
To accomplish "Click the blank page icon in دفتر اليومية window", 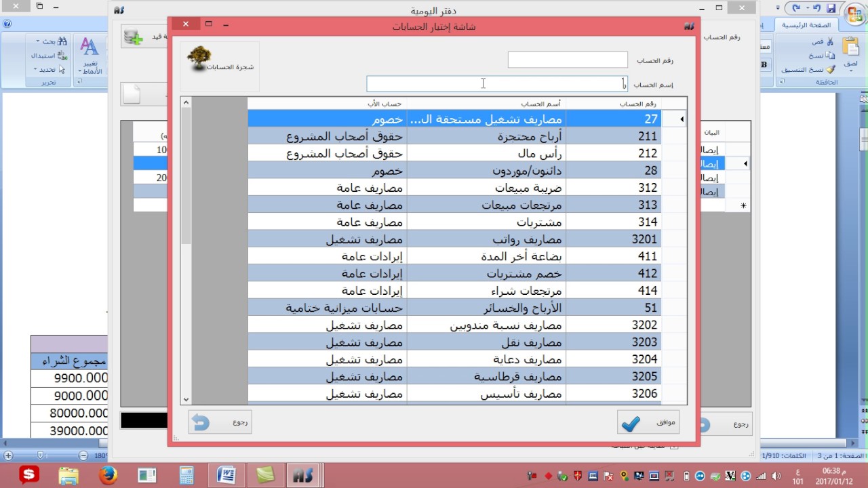I will [x=132, y=95].
